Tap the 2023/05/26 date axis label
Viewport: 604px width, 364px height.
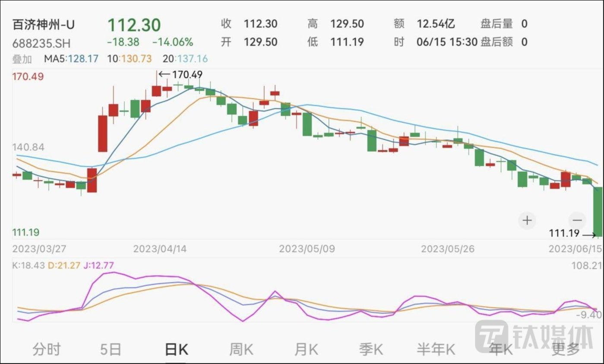click(448, 249)
